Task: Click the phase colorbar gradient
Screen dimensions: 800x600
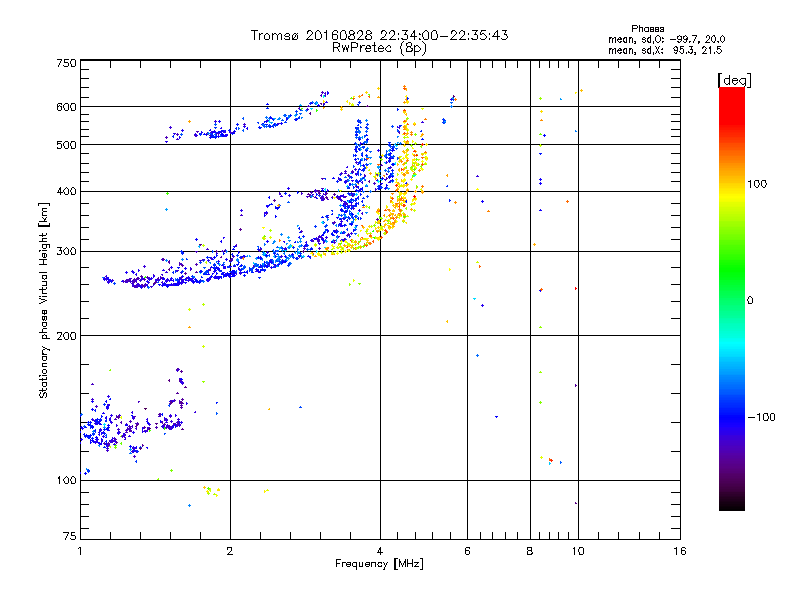Action: [732, 298]
